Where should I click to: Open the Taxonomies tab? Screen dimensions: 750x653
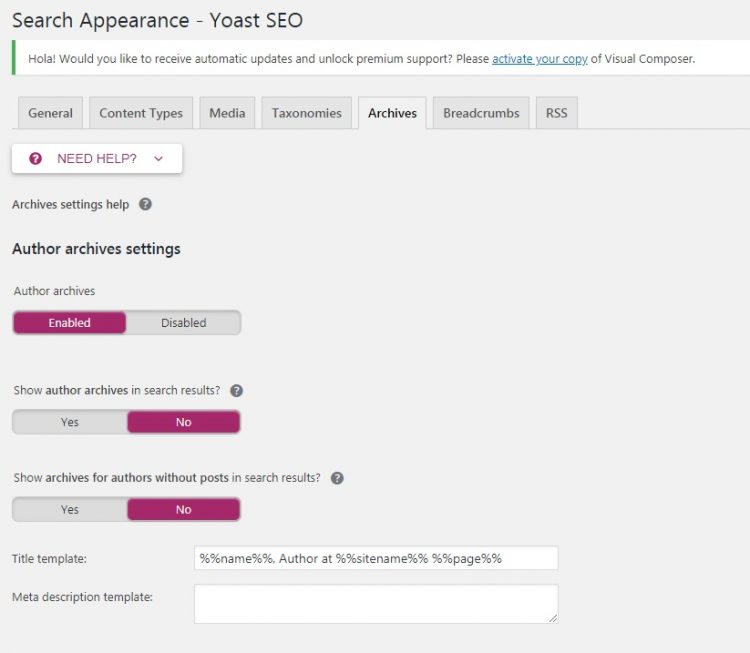click(x=307, y=113)
